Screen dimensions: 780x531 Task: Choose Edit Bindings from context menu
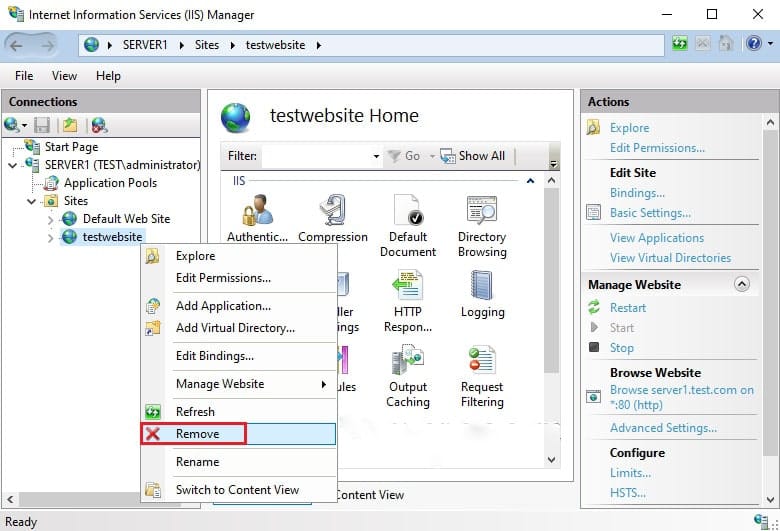click(239, 356)
